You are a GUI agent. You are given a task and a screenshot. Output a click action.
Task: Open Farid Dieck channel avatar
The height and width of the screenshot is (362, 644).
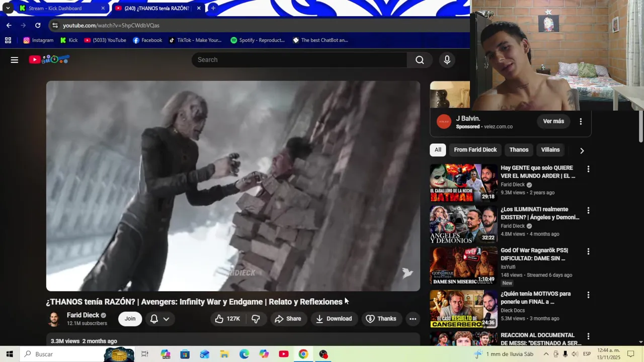pyautogui.click(x=53, y=319)
